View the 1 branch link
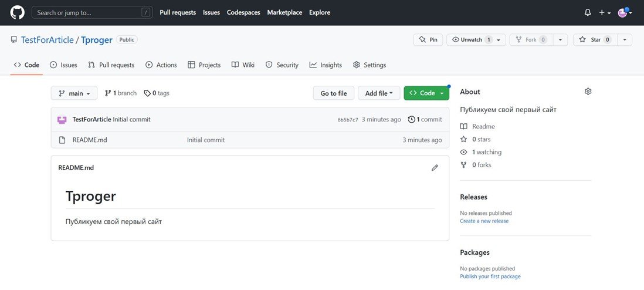Viewport: 644px width, 290px height. (x=121, y=93)
